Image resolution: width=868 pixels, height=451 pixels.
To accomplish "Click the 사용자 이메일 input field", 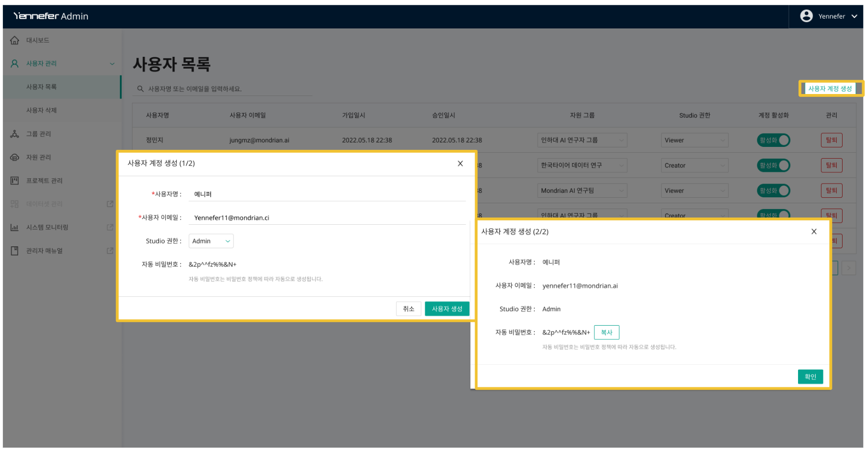I will [x=326, y=217].
